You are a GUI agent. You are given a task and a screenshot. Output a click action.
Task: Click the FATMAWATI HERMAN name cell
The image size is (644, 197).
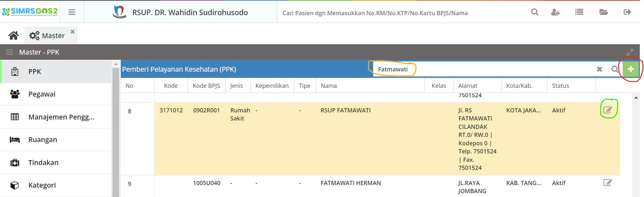(x=351, y=183)
